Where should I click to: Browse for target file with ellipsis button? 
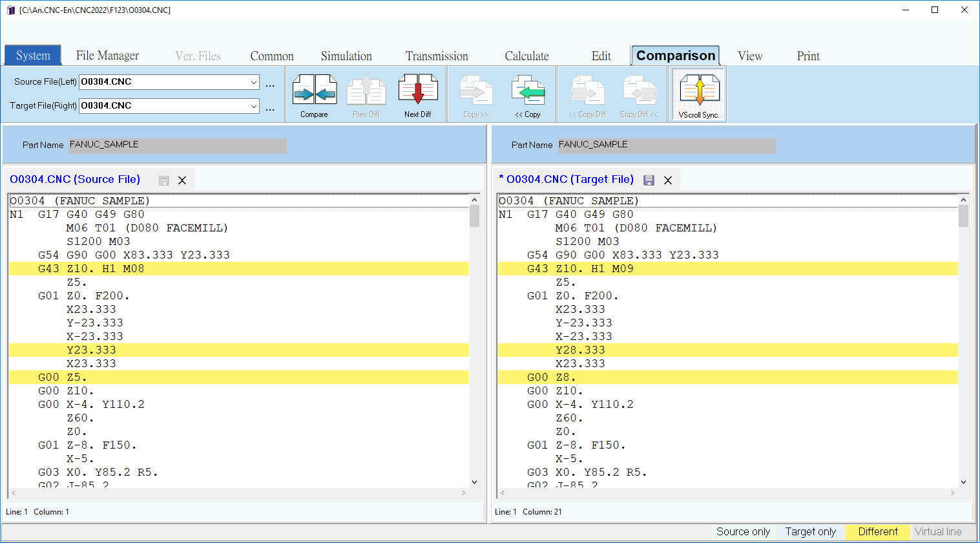(x=270, y=108)
